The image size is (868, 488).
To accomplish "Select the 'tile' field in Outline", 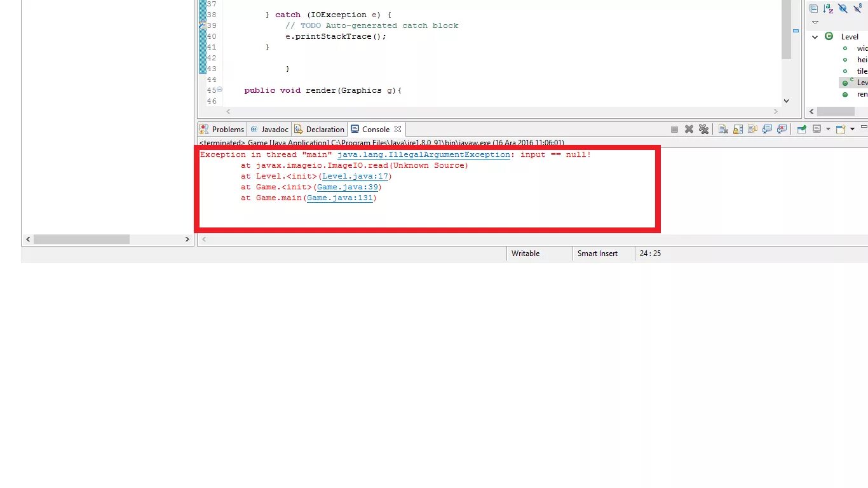I will (862, 71).
